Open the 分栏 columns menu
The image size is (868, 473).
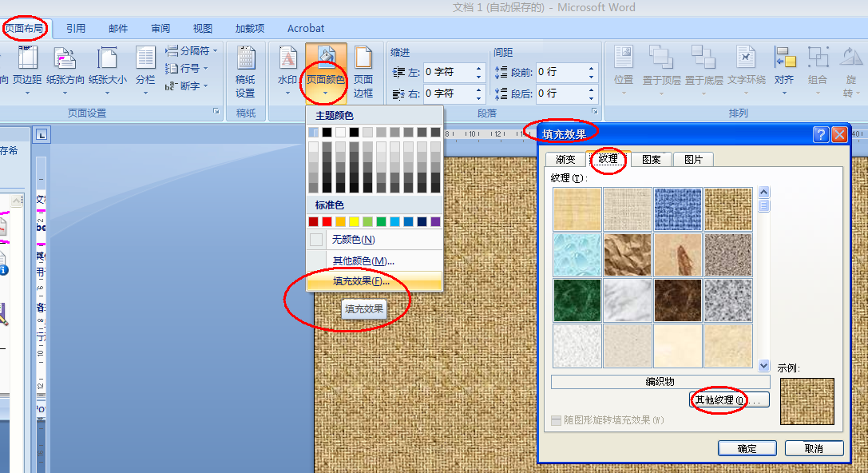point(145,72)
